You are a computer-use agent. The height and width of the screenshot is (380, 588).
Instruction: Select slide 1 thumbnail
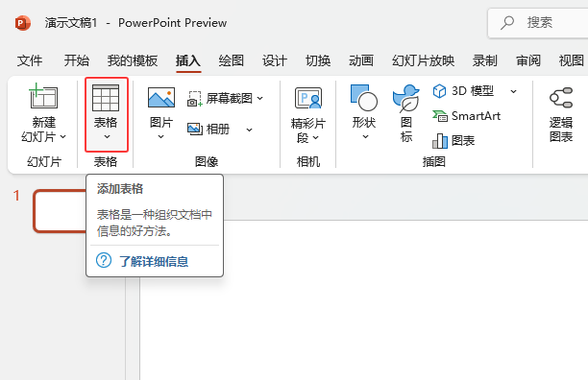[x=60, y=211]
